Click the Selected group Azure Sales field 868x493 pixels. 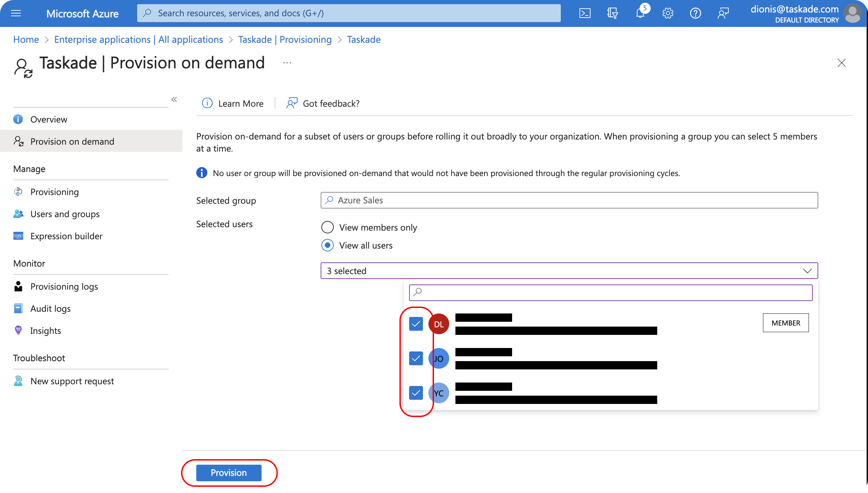(569, 200)
